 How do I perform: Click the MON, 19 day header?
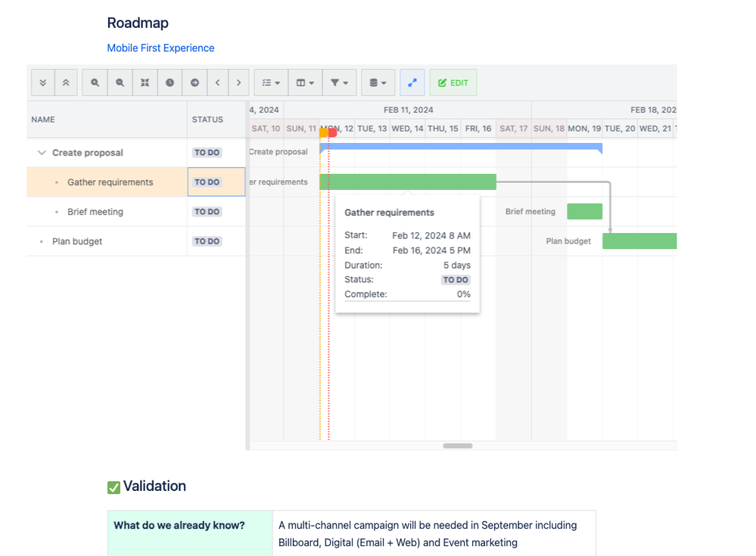pos(584,129)
